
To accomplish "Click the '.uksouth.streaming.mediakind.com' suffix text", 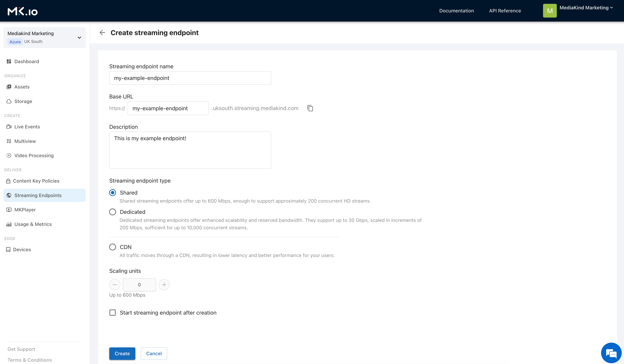I will tap(255, 108).
